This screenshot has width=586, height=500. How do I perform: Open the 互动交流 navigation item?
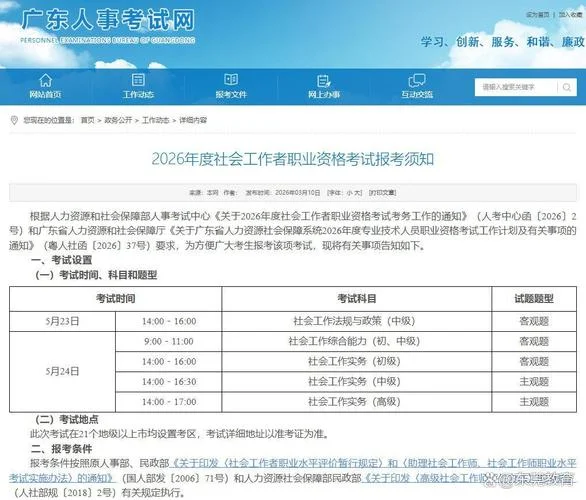[417, 86]
